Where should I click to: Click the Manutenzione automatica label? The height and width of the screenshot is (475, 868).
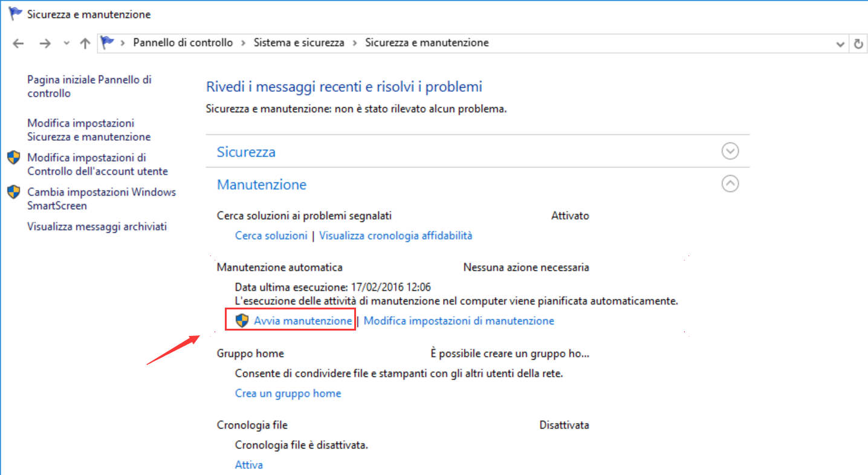click(280, 267)
